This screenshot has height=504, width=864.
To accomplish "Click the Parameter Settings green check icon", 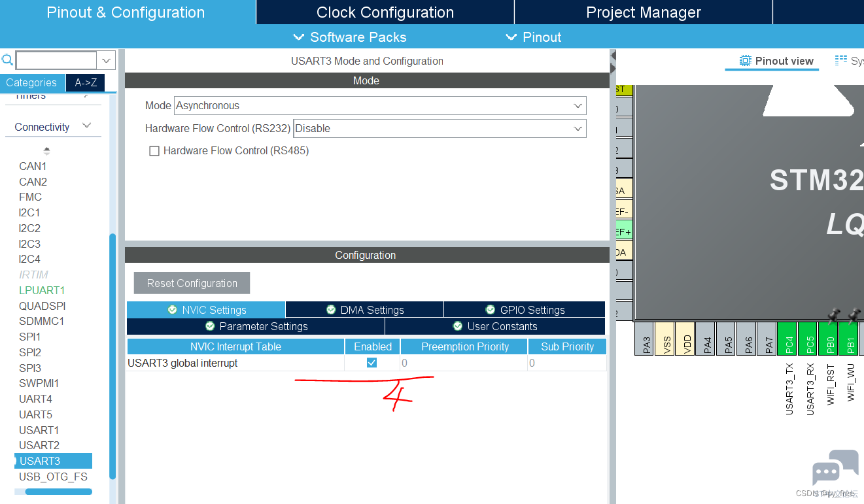I will click(x=210, y=326).
